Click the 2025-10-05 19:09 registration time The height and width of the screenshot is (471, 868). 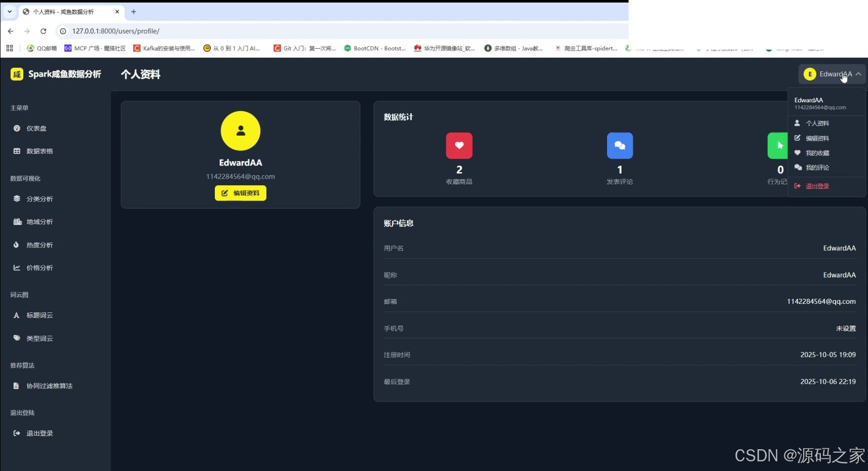coord(828,355)
